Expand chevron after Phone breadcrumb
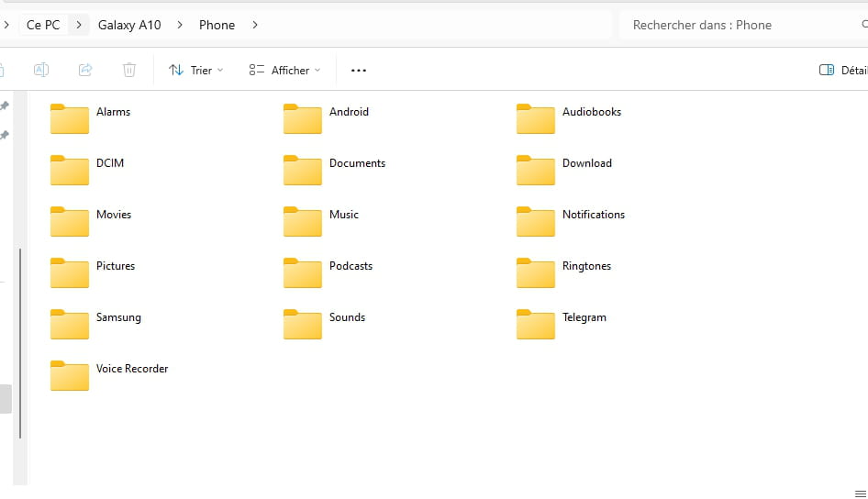This screenshot has height=499, width=868. (255, 25)
